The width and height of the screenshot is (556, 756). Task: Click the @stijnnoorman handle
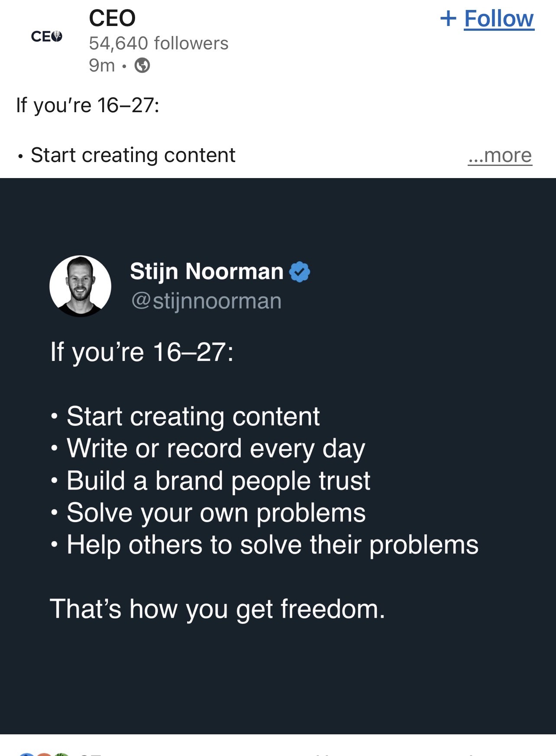click(206, 301)
